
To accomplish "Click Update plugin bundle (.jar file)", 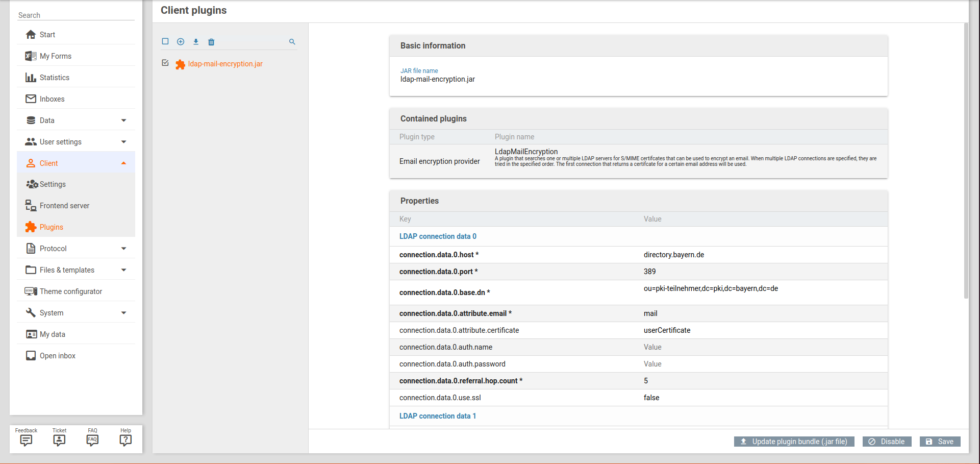I will click(x=794, y=442).
